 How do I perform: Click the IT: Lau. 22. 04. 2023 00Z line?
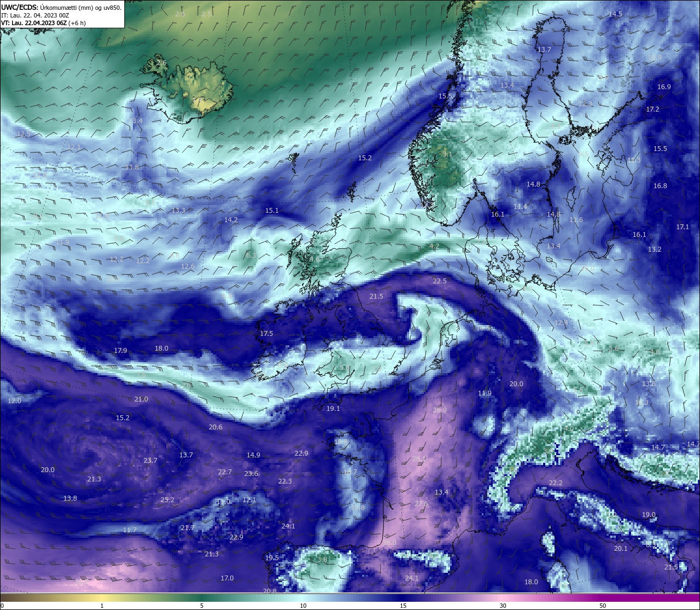36,15
